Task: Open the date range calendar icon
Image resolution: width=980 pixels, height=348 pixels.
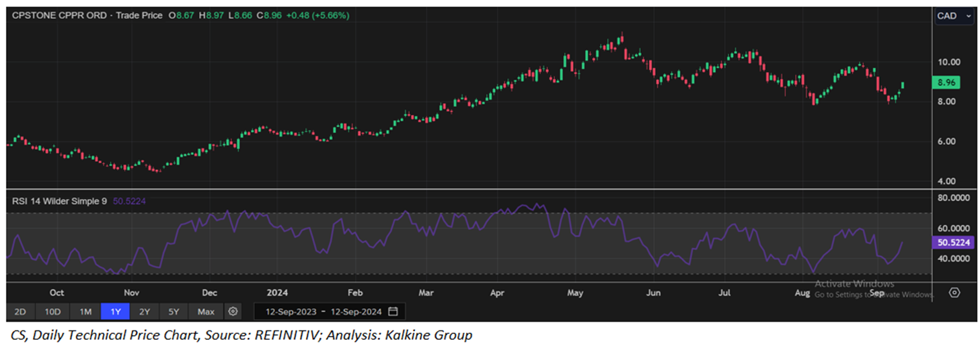Action: (393, 312)
